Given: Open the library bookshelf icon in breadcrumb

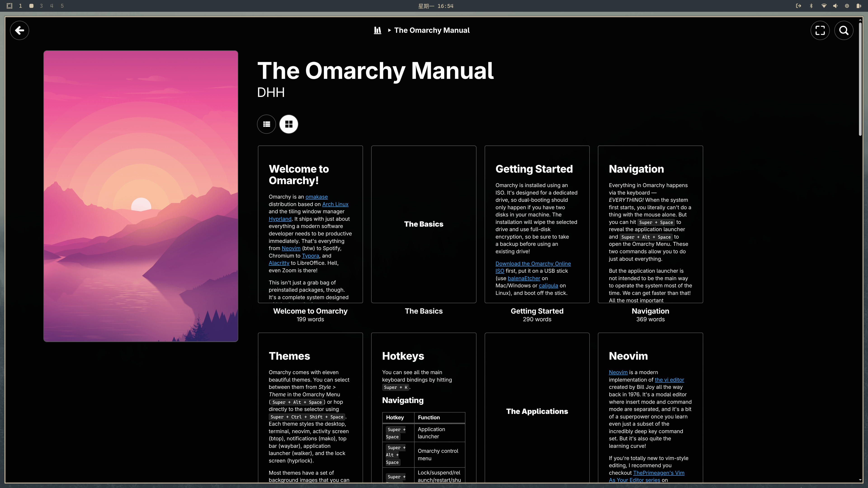Looking at the screenshot, I should pos(377,30).
